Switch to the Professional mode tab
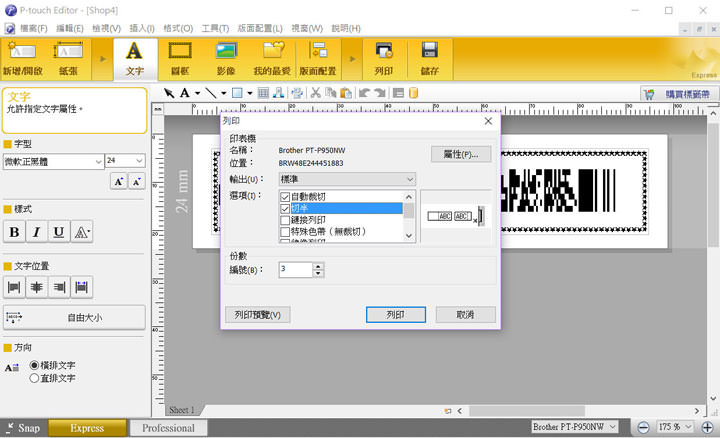Screen dimensions: 720x438 (168, 428)
